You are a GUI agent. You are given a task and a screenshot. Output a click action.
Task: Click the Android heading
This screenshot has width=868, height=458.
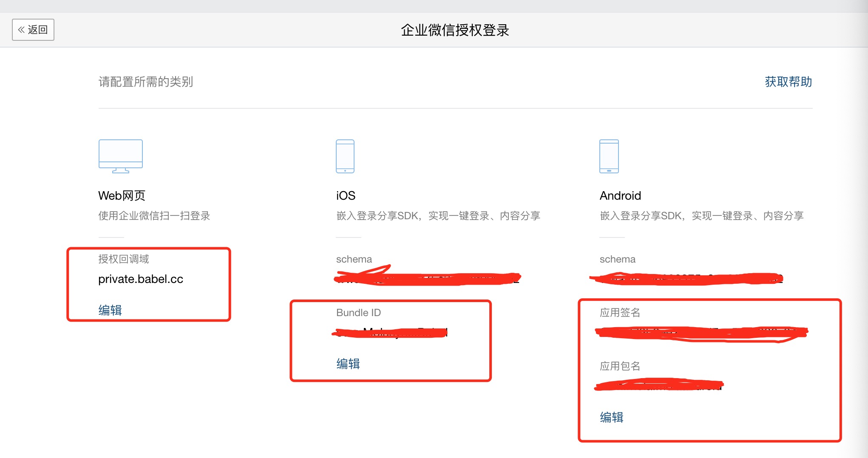(x=620, y=195)
